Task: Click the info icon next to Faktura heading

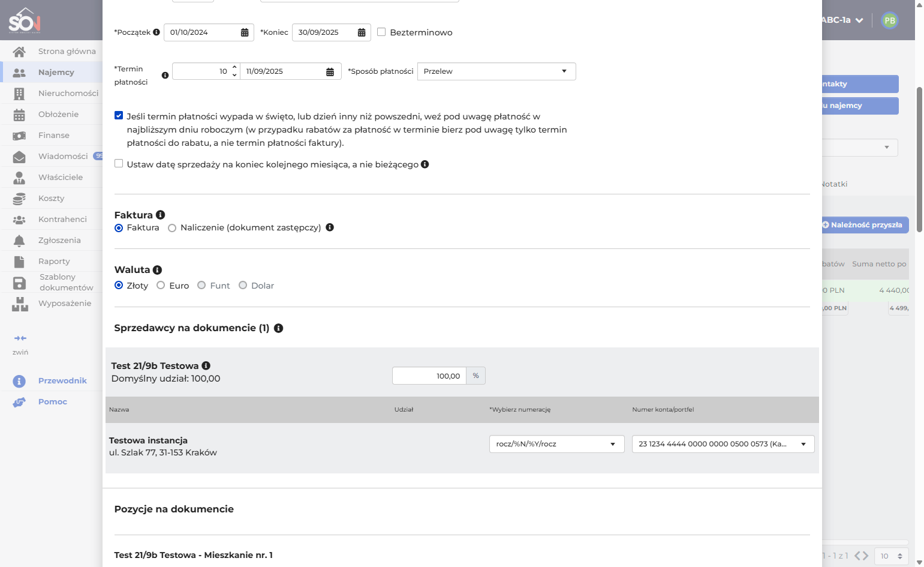Action: click(x=160, y=215)
